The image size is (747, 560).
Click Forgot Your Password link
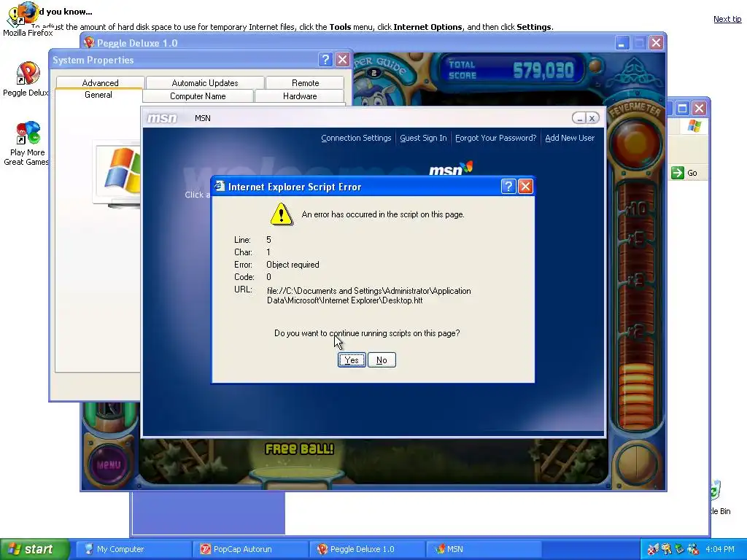click(x=495, y=138)
